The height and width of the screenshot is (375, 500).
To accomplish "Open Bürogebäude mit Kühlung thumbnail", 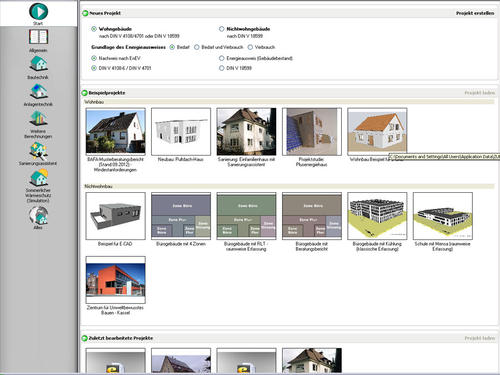I will click(x=377, y=216).
